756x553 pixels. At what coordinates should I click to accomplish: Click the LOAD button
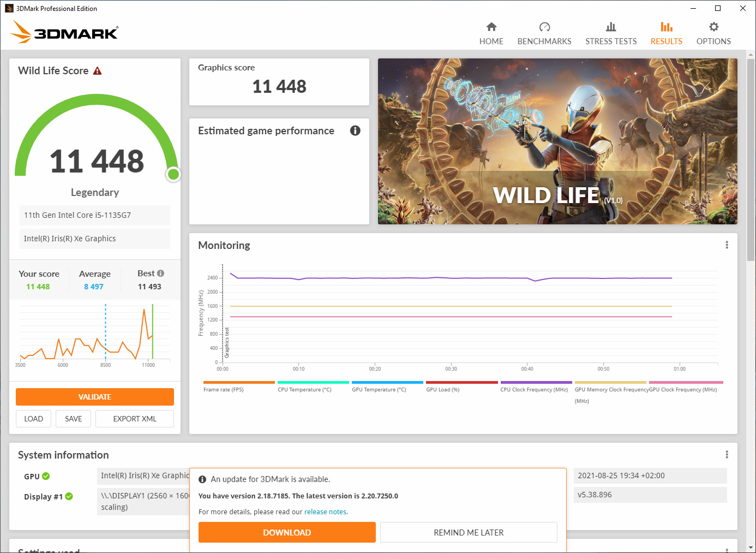33,419
